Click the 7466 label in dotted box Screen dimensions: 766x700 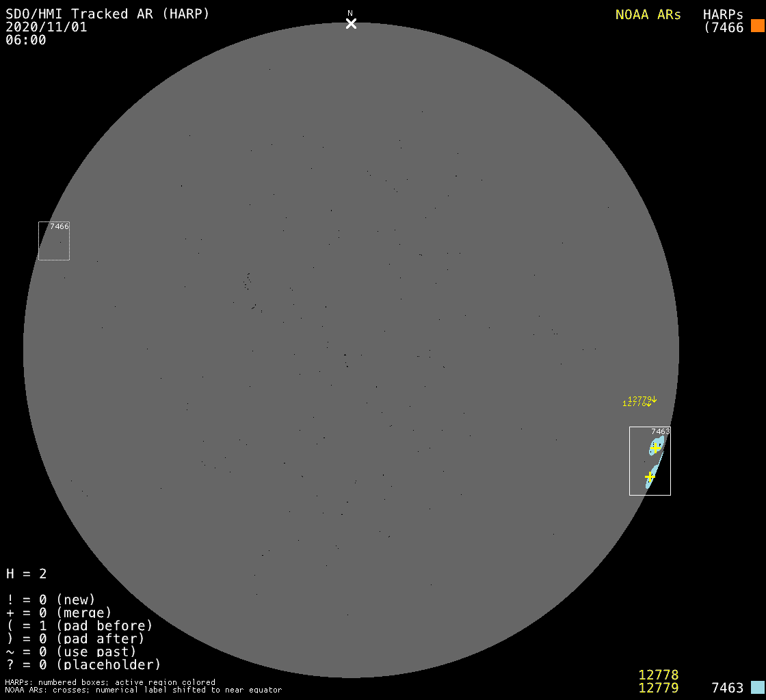[x=60, y=226]
